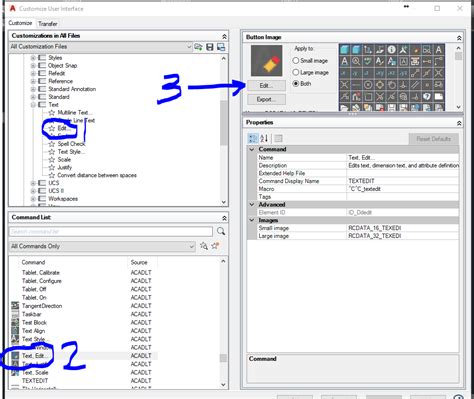Click the command list vertical scrollbar thumb

click(223, 358)
